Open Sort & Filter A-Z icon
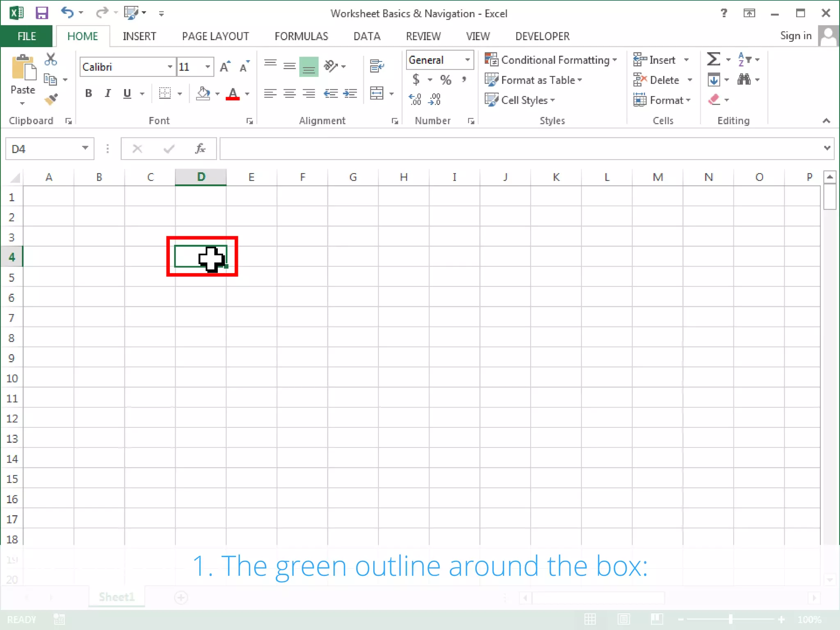 744,59
